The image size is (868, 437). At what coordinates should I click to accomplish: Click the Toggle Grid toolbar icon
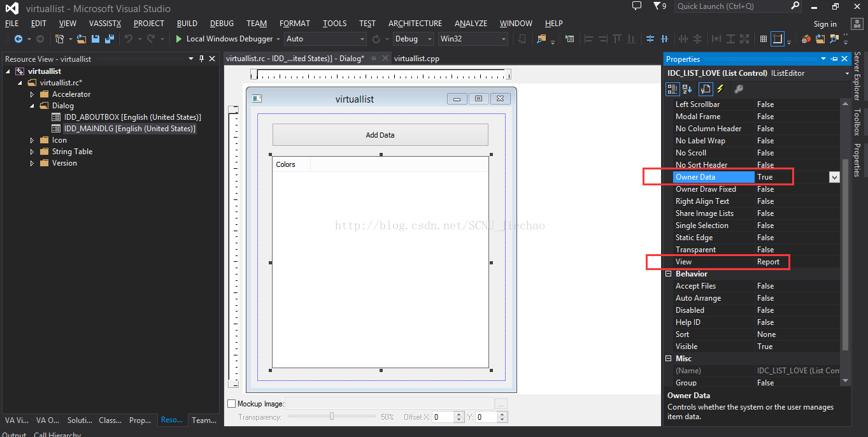(763, 39)
